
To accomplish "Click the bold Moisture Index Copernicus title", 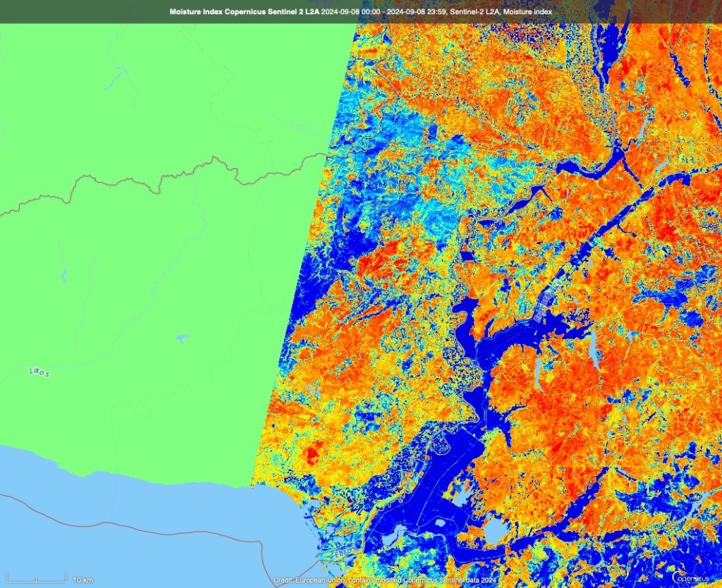I will [245, 12].
